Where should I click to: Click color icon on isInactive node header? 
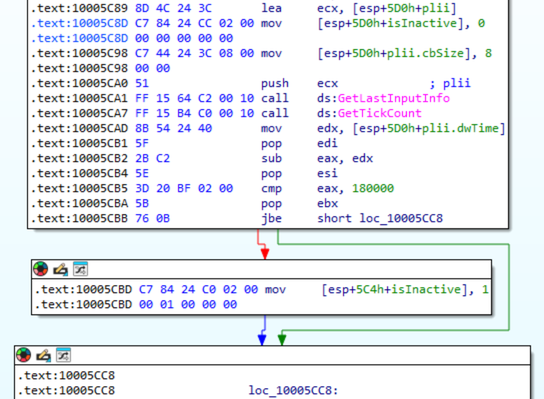pos(41,269)
